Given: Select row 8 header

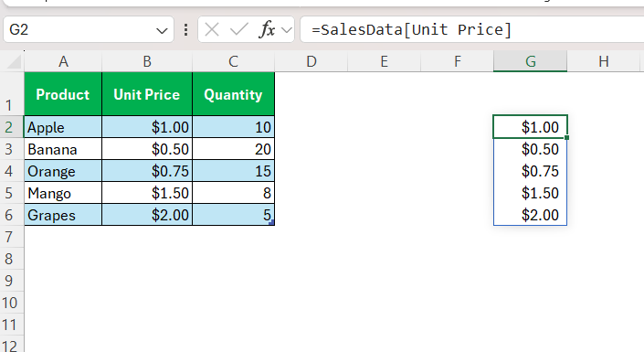Looking at the screenshot, I should tap(12, 259).
